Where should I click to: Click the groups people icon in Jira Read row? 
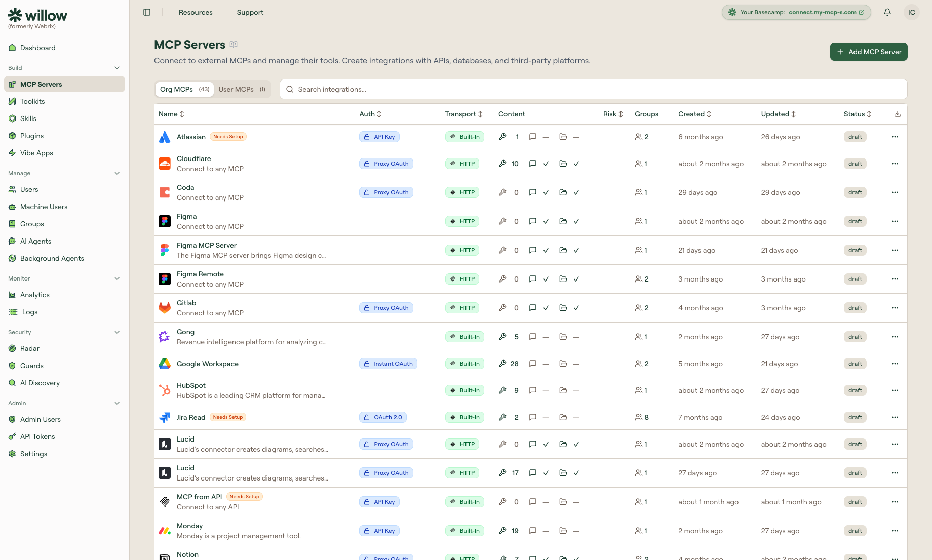[x=639, y=417]
